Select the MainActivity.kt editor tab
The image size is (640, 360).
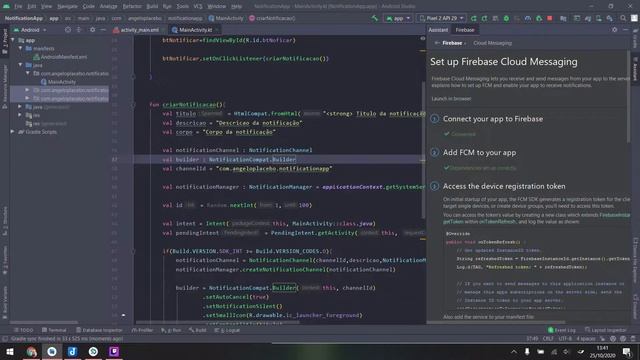coord(195,30)
